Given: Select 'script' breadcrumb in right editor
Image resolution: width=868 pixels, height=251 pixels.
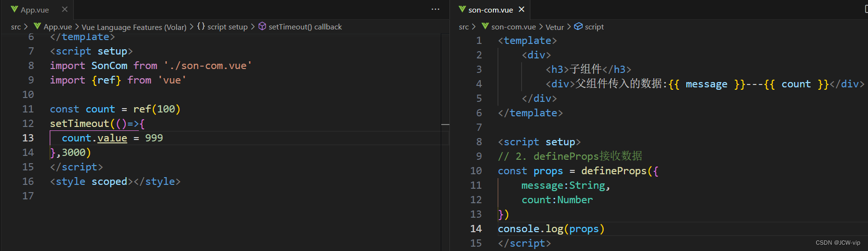Looking at the screenshot, I should point(594,27).
